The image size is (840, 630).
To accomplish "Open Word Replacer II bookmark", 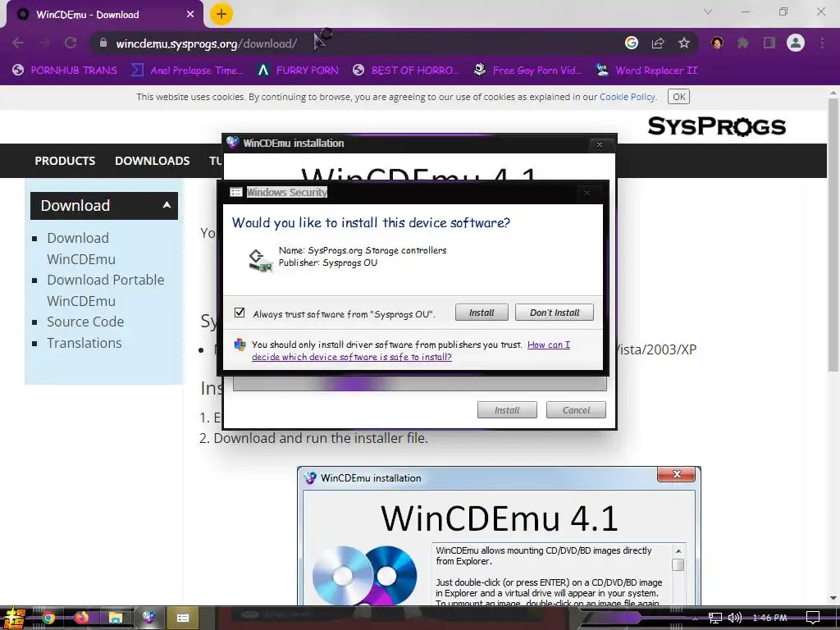I will click(x=647, y=71).
